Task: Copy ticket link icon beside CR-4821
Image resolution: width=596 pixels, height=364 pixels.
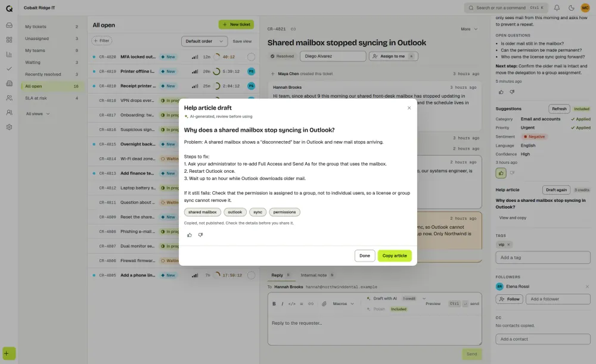Action: [x=293, y=29]
